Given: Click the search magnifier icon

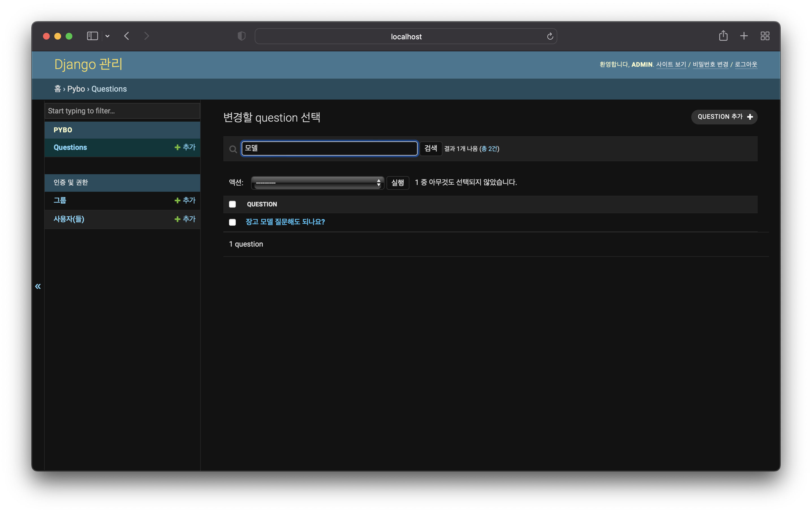Looking at the screenshot, I should click(x=233, y=149).
